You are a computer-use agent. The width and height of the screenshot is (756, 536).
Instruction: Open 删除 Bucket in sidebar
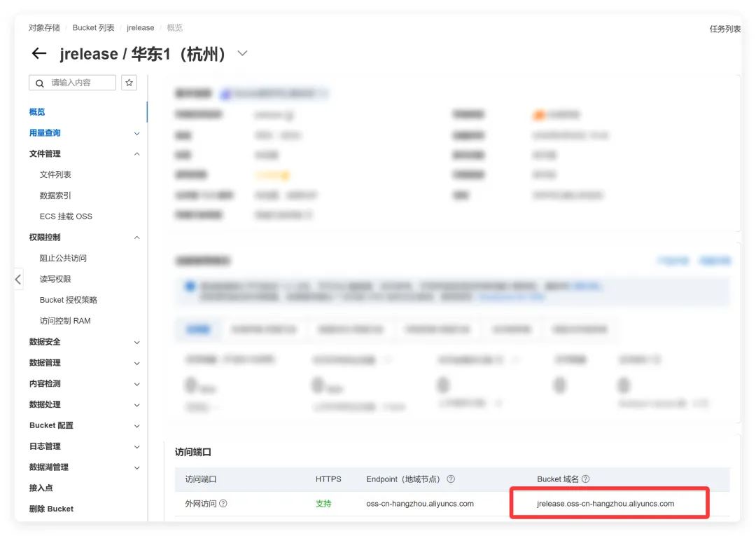(51, 509)
